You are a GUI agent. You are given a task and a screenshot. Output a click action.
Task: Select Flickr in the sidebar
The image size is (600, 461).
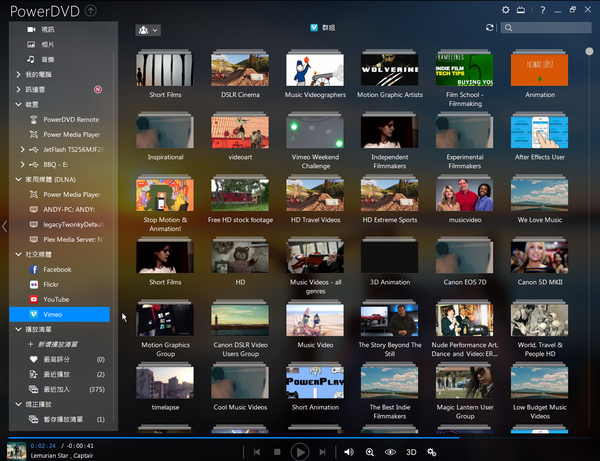click(x=50, y=284)
